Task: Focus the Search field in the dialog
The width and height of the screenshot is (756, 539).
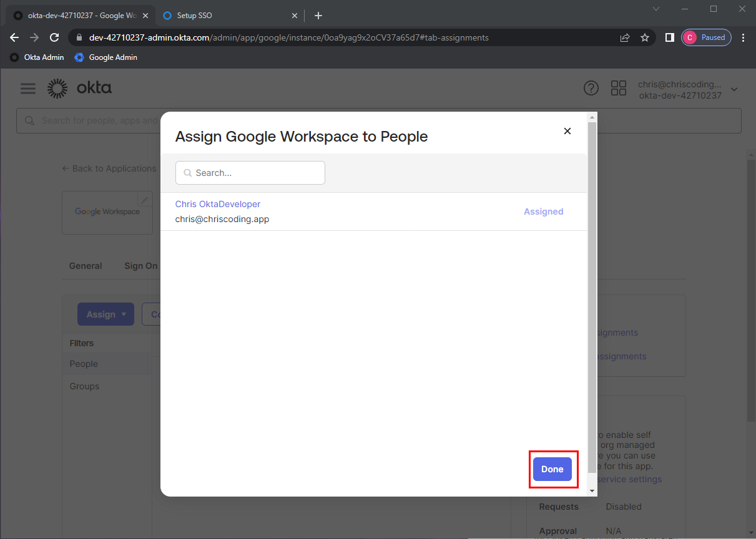Action: [250, 173]
